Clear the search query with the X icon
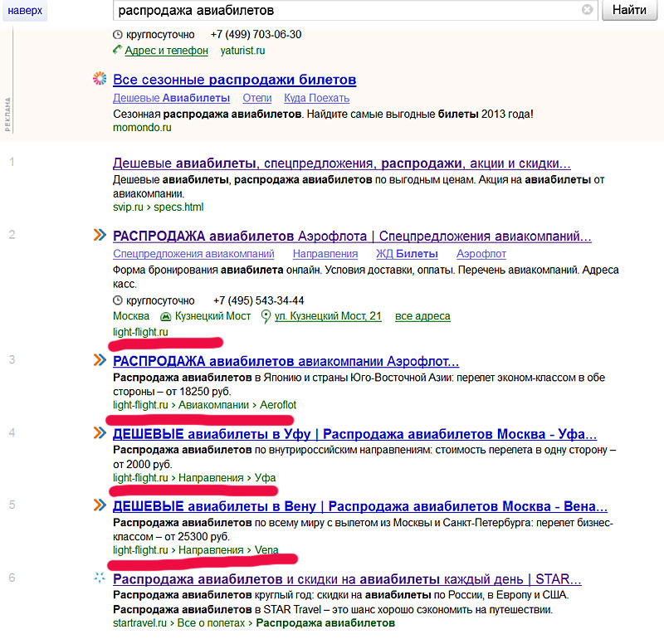 click(x=587, y=10)
